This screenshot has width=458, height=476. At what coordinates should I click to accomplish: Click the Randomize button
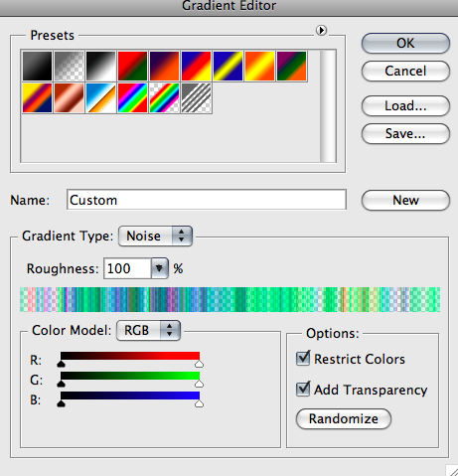(x=344, y=418)
